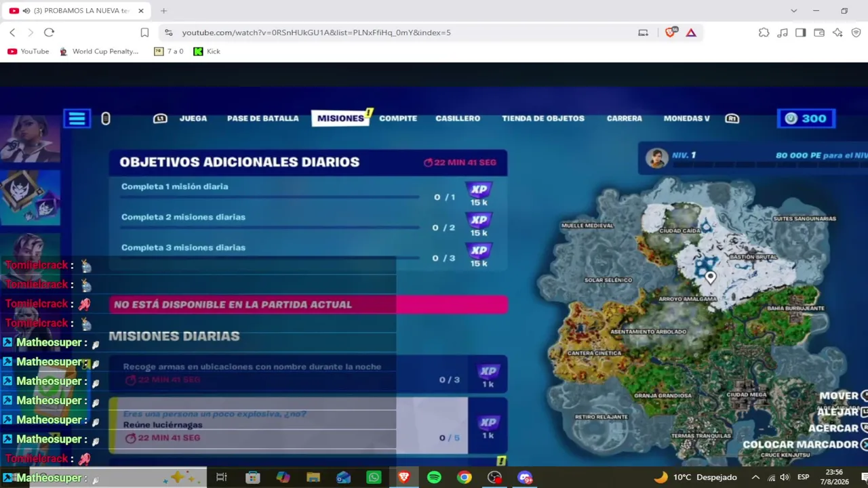
Task: Click CIUDAD CAÍDA on the map
Action: pyautogui.click(x=679, y=230)
